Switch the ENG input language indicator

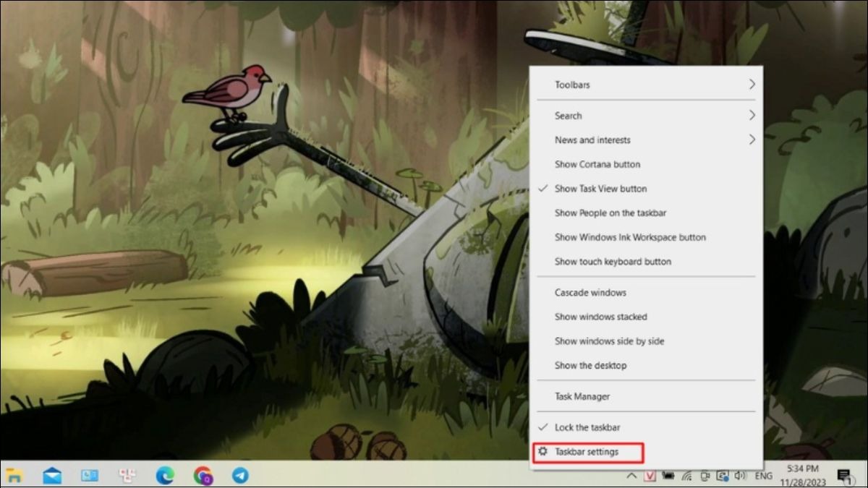[x=764, y=476]
